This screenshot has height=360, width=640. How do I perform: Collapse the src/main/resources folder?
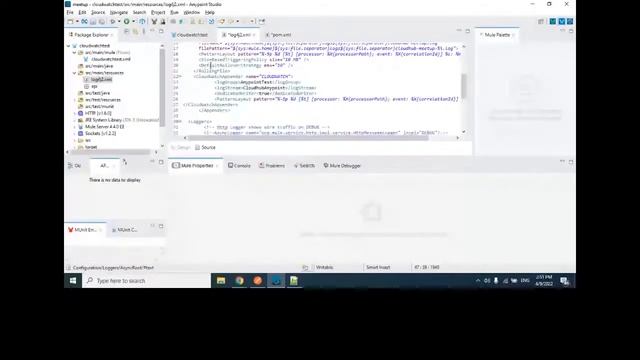point(75,73)
